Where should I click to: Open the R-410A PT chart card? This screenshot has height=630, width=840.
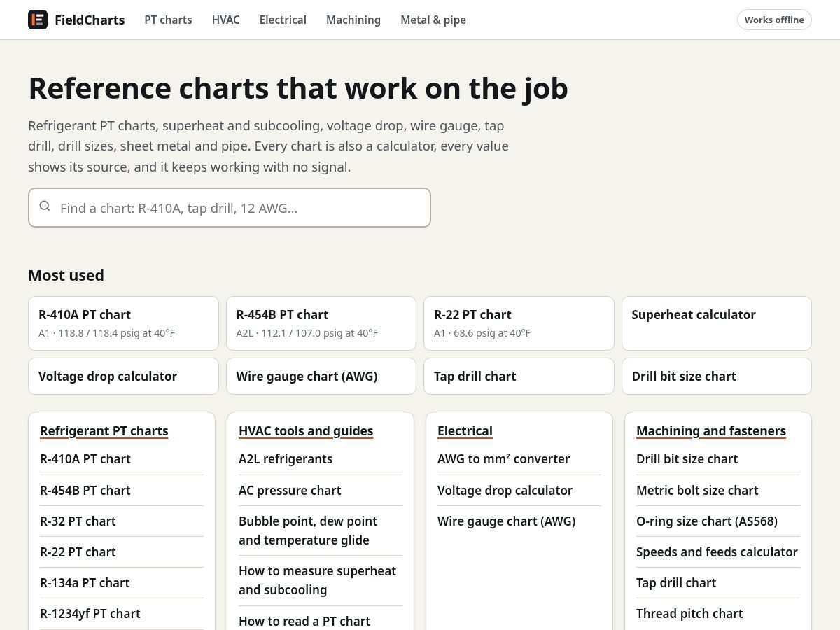pos(123,323)
